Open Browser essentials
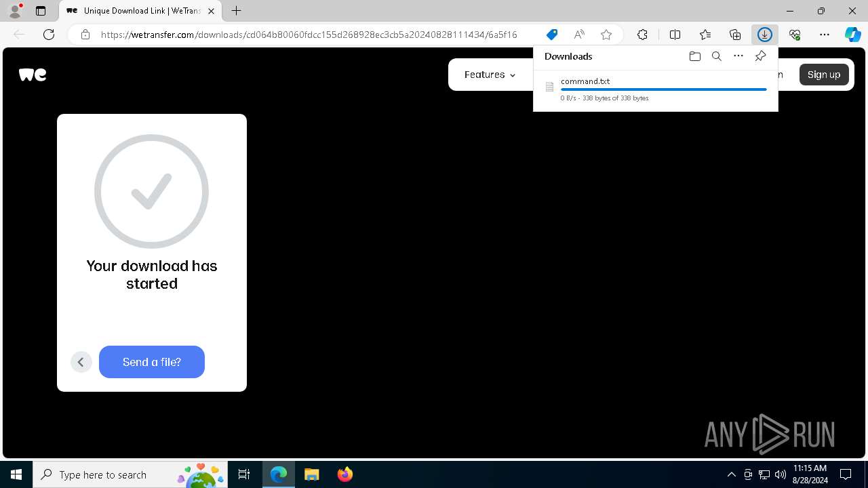Image resolution: width=868 pixels, height=488 pixels. 795,35
